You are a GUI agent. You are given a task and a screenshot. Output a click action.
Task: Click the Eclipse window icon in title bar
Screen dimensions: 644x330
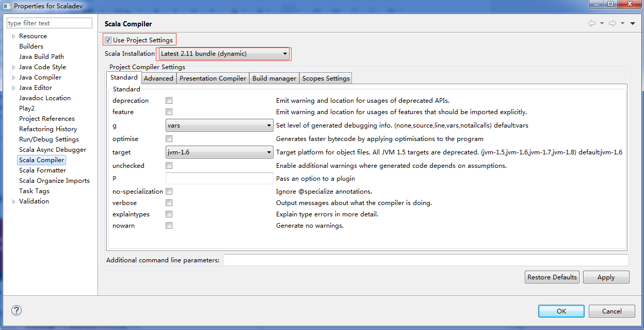pyautogui.click(x=7, y=6)
